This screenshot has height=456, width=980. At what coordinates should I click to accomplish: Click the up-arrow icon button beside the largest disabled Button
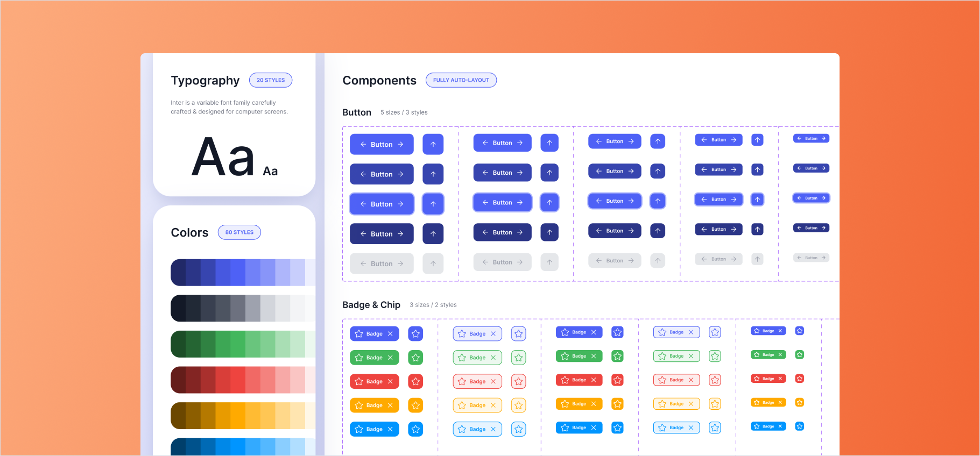(433, 263)
